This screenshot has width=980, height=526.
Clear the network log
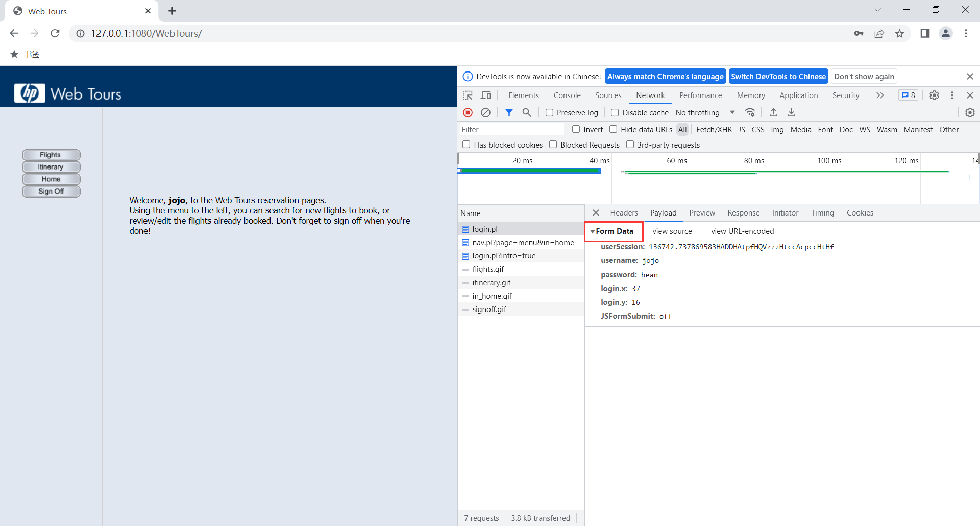486,112
